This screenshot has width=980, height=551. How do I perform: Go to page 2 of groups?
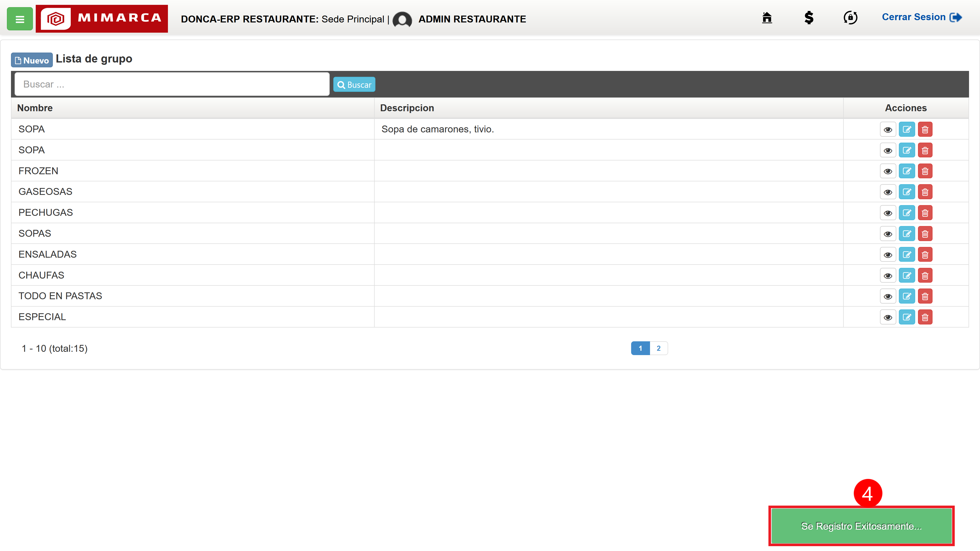tap(658, 348)
